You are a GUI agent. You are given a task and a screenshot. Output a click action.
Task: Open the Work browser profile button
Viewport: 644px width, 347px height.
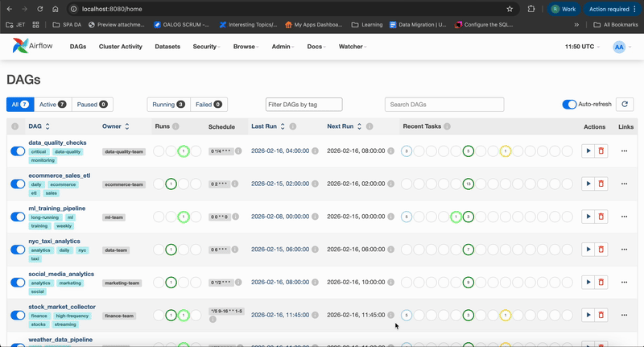563,9
